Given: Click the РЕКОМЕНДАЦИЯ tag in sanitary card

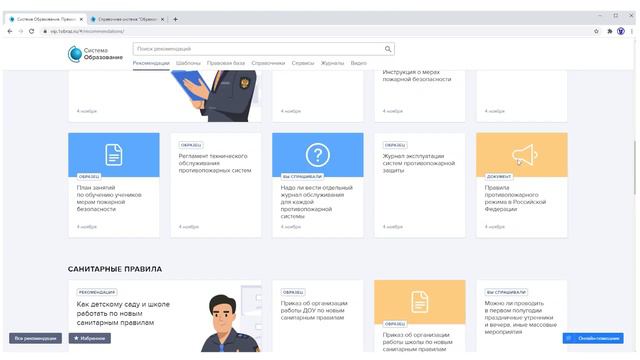Looking at the screenshot, I should [97, 292].
